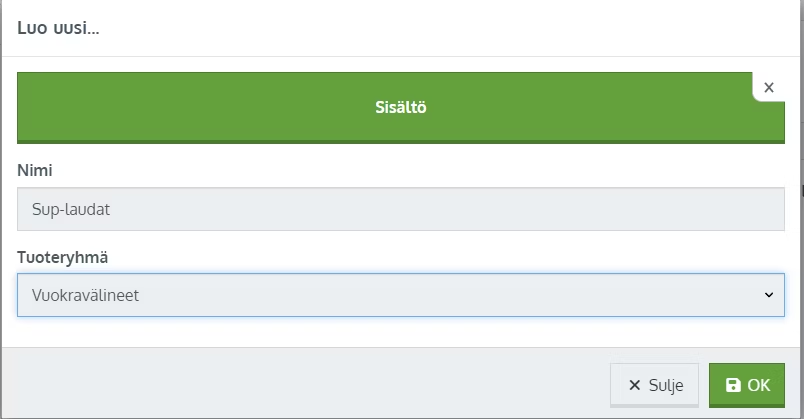This screenshot has height=419, width=804.
Task: Click the X icon inside the Sulje button
Action: pos(634,385)
